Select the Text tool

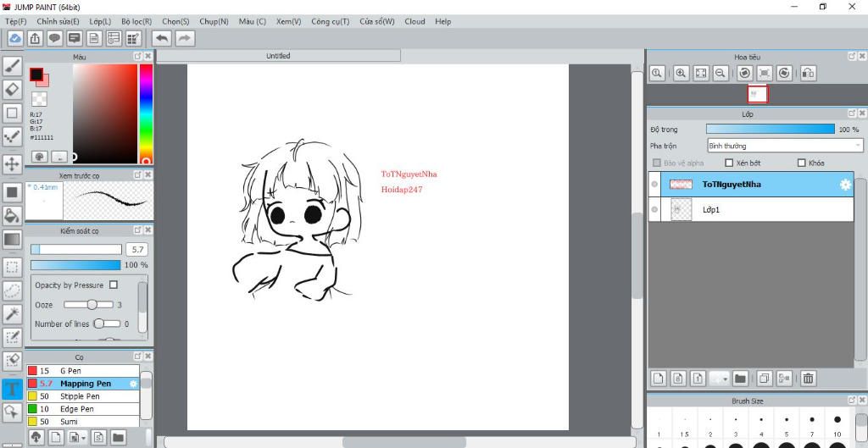12,388
